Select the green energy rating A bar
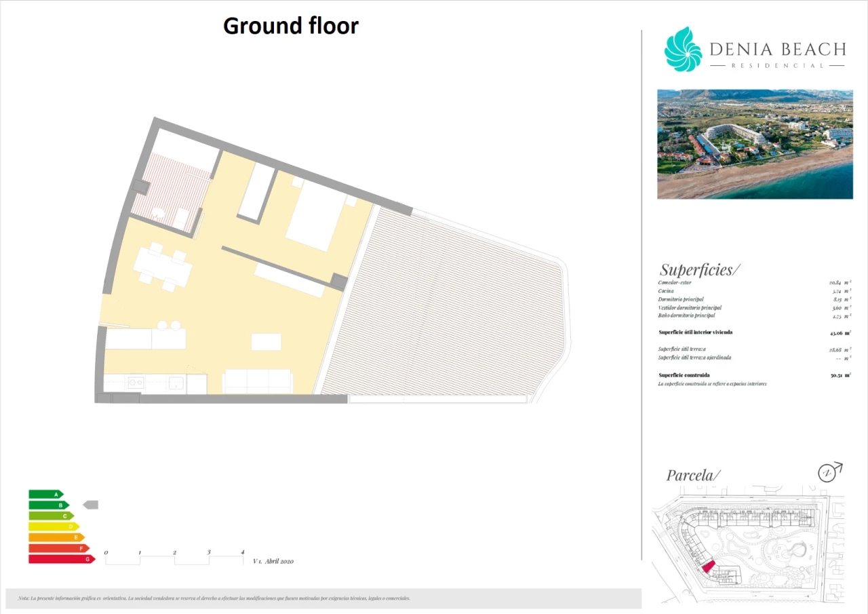 coord(46,495)
